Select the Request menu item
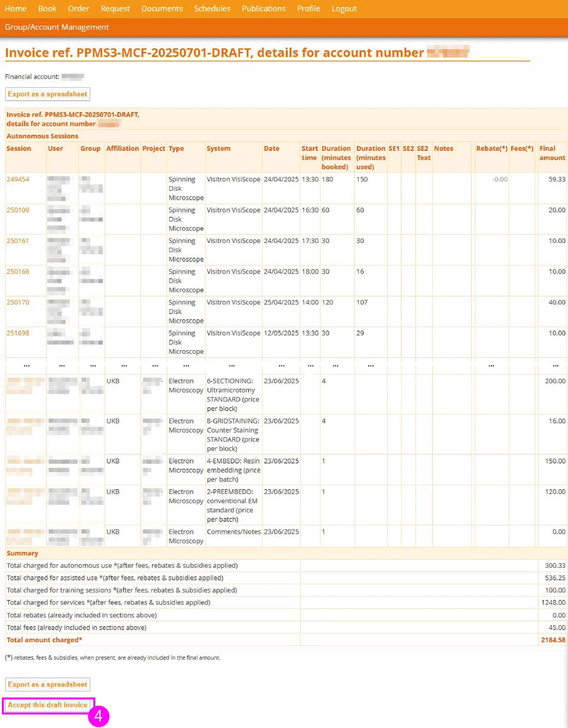 point(115,8)
